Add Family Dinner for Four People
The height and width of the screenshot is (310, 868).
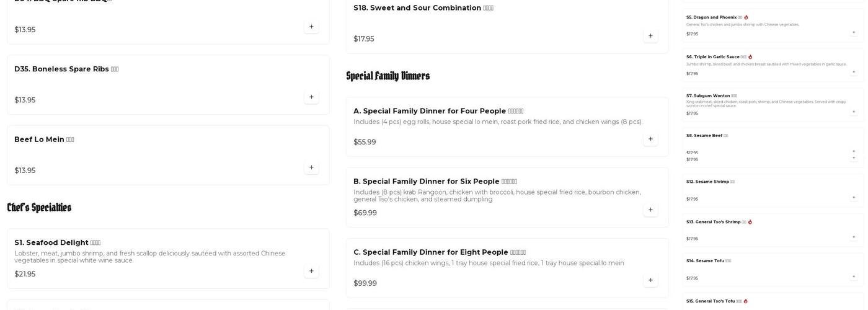650,139
